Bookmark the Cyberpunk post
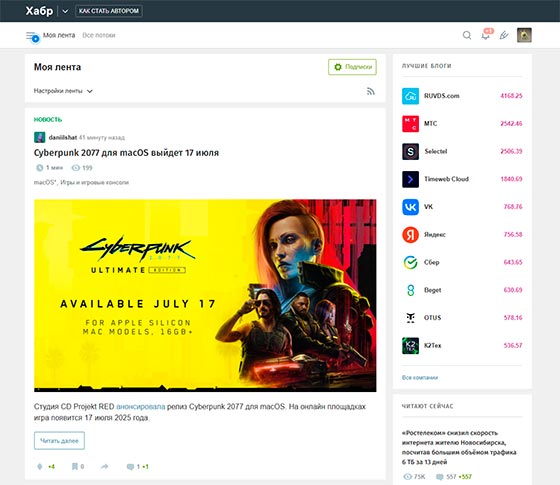560x485 pixels. point(75,466)
